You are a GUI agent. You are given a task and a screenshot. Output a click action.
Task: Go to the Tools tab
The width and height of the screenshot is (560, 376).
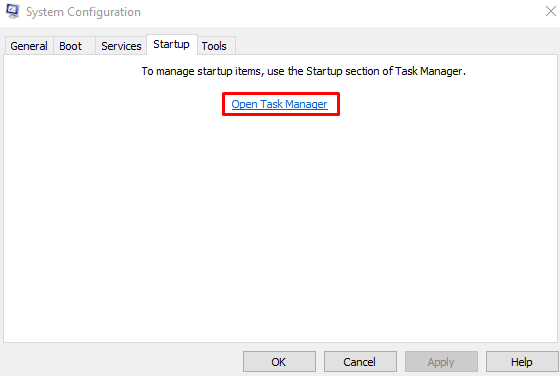coord(216,46)
